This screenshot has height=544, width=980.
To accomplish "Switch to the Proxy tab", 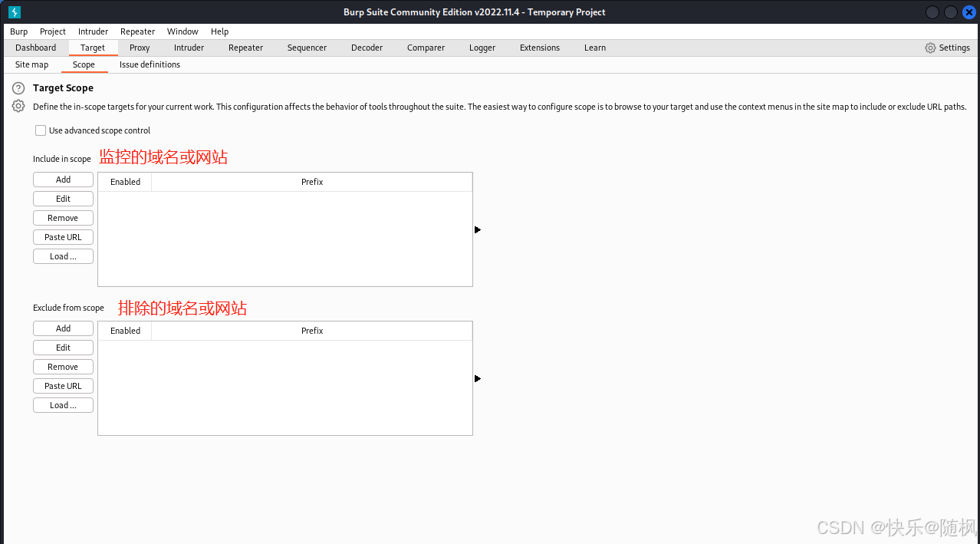I will (x=140, y=48).
